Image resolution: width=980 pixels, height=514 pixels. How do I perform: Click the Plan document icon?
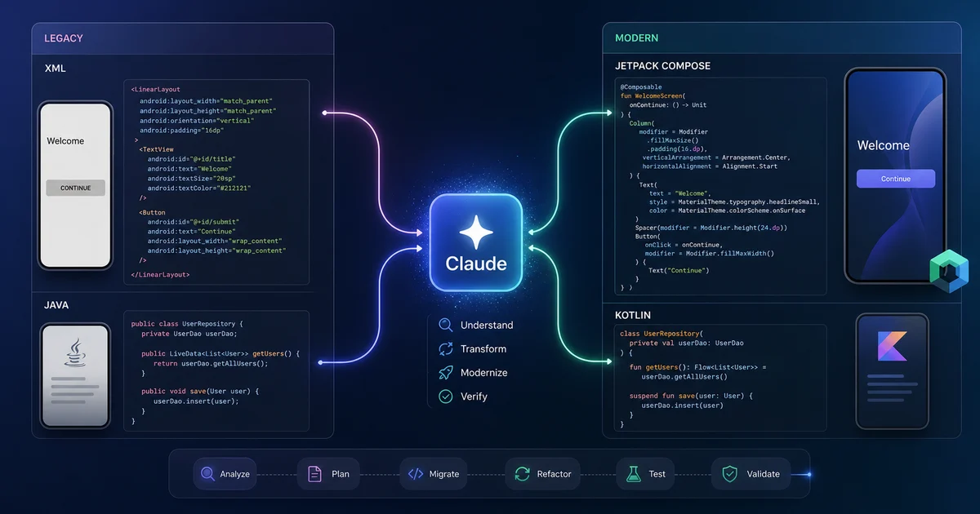coord(314,474)
